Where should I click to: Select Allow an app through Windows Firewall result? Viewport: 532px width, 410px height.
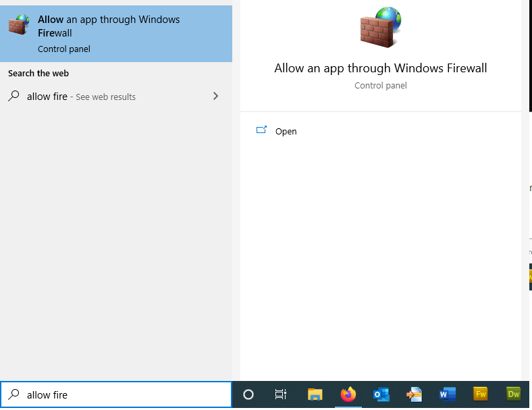pyautogui.click(x=116, y=34)
